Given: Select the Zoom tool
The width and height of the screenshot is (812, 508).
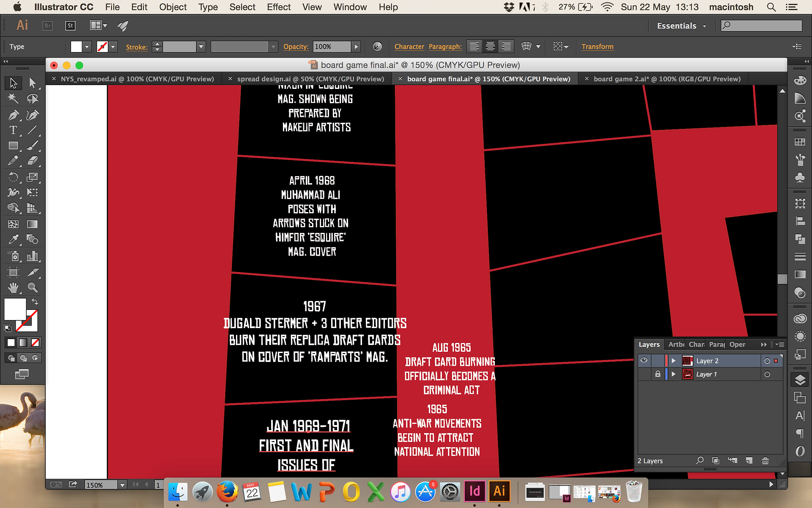Looking at the screenshot, I should point(33,288).
